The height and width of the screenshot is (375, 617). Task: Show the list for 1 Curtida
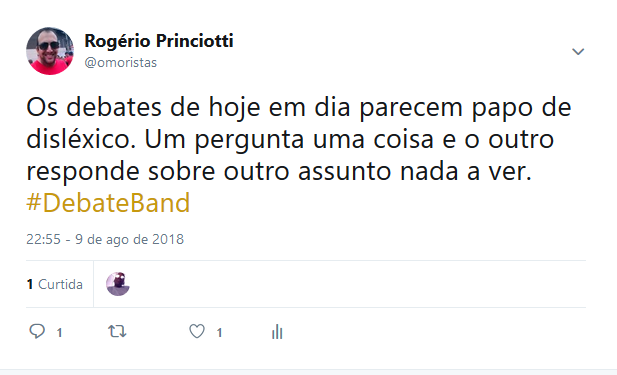coord(55,284)
